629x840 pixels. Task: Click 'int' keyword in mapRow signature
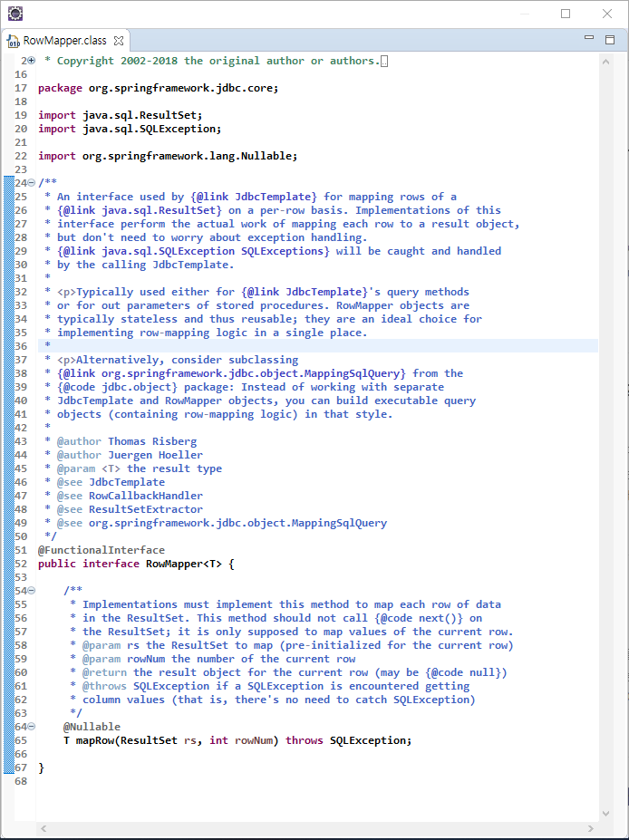click(218, 740)
